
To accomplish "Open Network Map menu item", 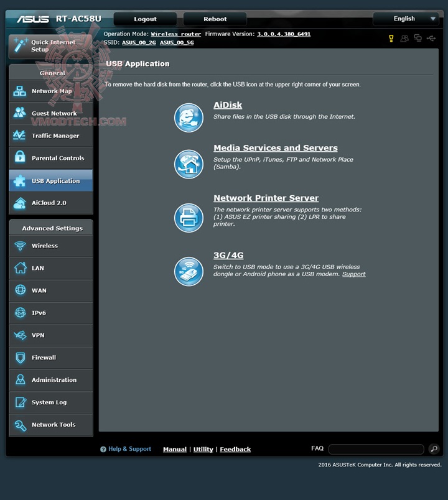I will tap(51, 91).
